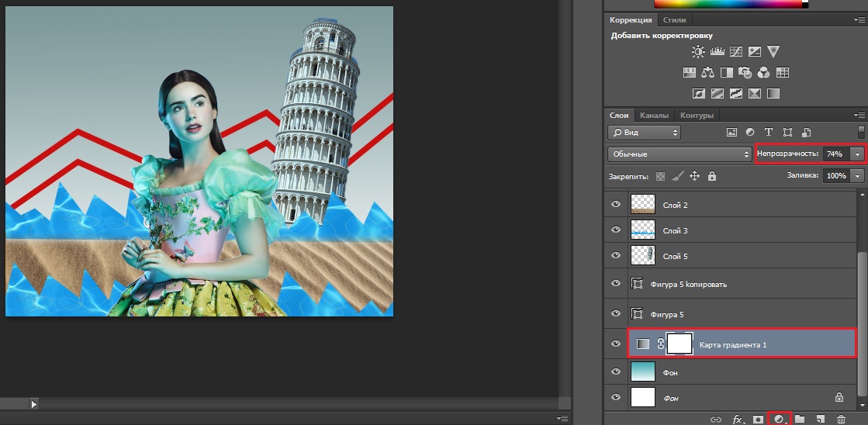Add a Threshold adjustment
The width and height of the screenshot is (868, 425).
click(x=735, y=94)
